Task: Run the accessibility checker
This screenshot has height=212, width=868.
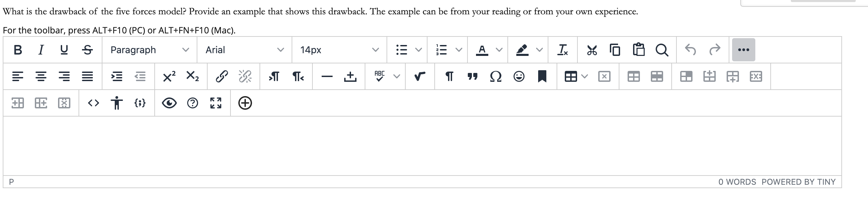Action: point(117,103)
